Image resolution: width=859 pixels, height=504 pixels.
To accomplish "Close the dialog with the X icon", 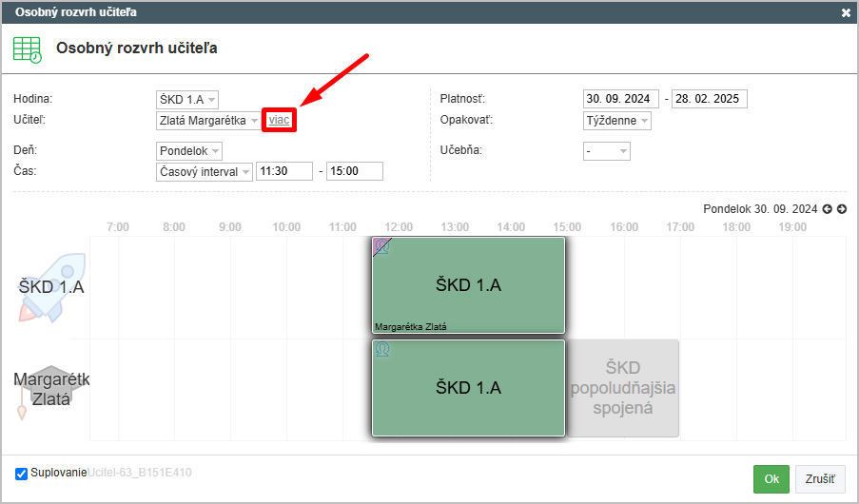I will pos(846,12).
